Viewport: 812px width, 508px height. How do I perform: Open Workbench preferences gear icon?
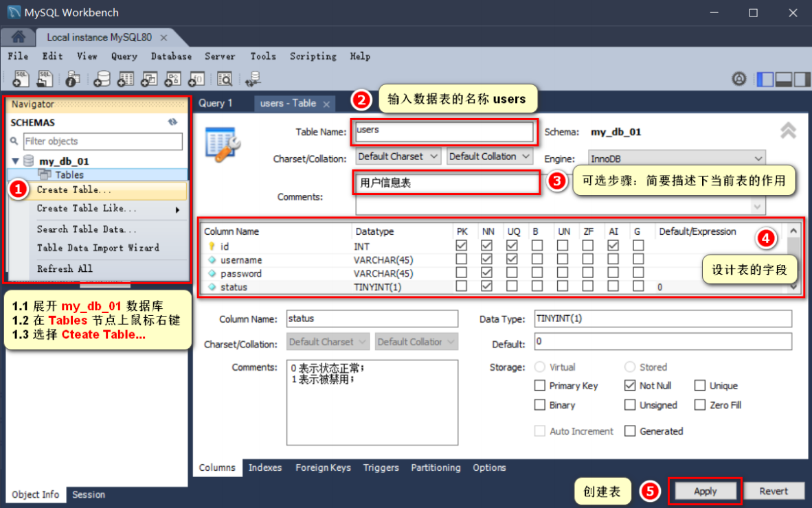pyautogui.click(x=739, y=79)
